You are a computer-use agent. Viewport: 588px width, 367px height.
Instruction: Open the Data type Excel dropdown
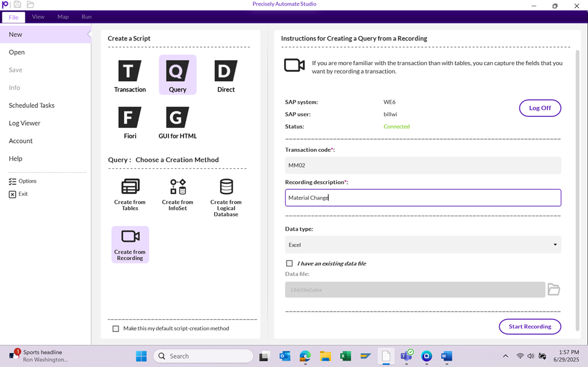tap(423, 245)
